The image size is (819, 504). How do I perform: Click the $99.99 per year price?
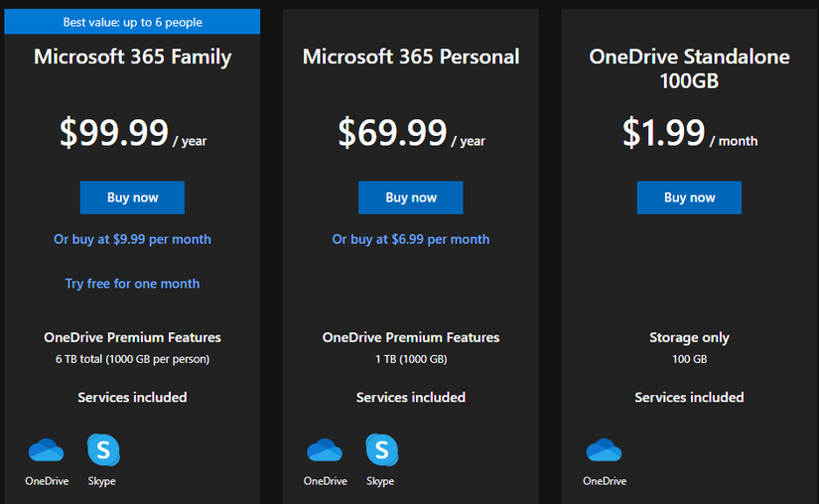click(132, 133)
